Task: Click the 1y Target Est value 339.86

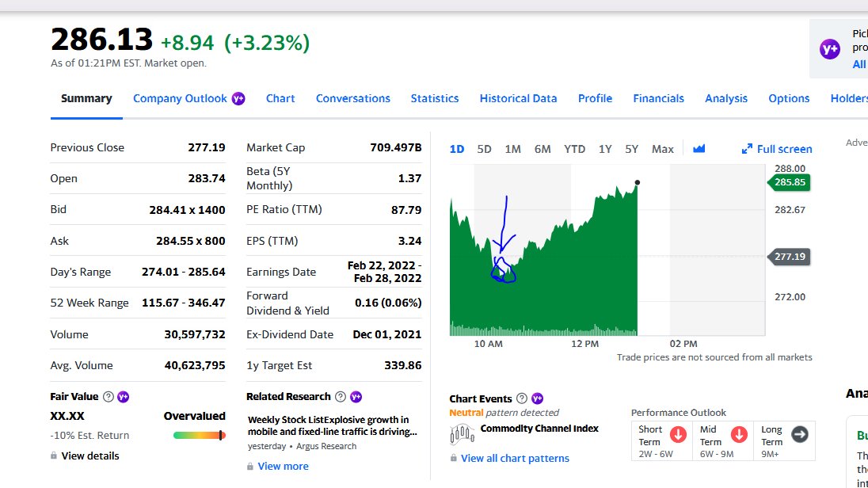Action: (x=403, y=365)
